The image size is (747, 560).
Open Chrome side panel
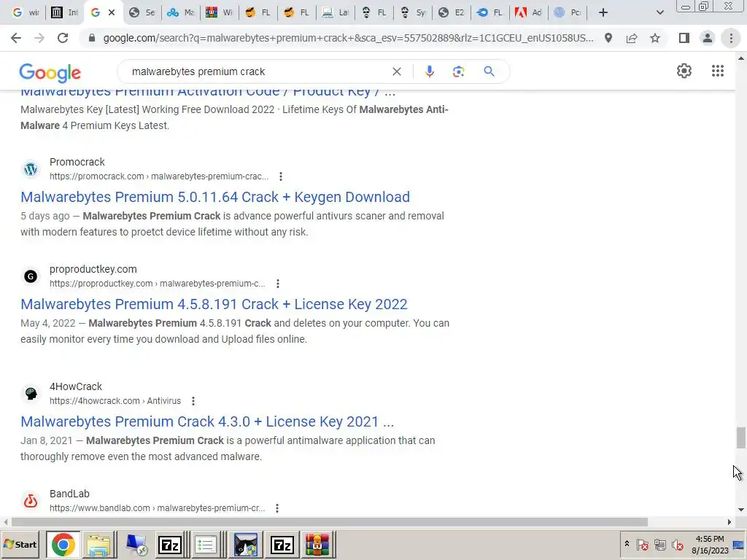(684, 38)
